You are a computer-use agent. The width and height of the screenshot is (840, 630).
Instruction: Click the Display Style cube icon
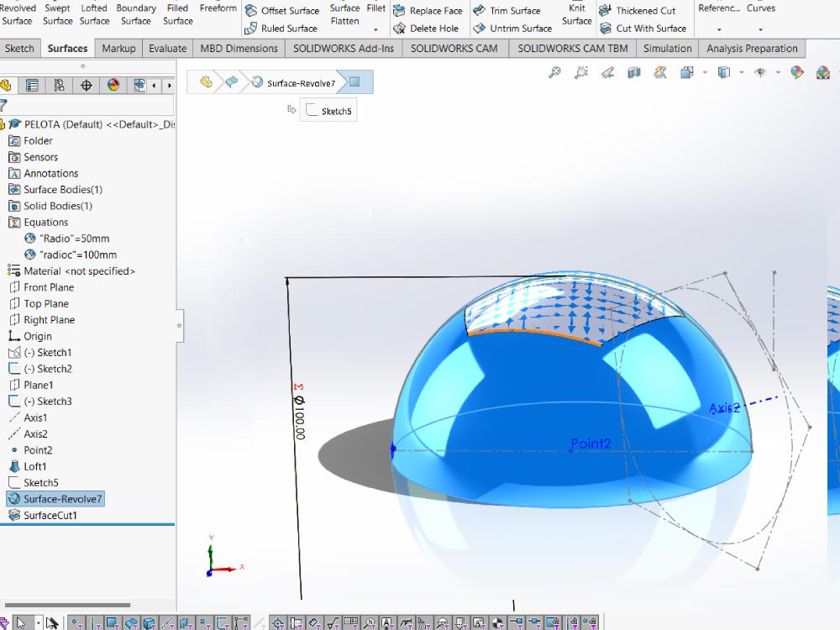tap(724, 72)
